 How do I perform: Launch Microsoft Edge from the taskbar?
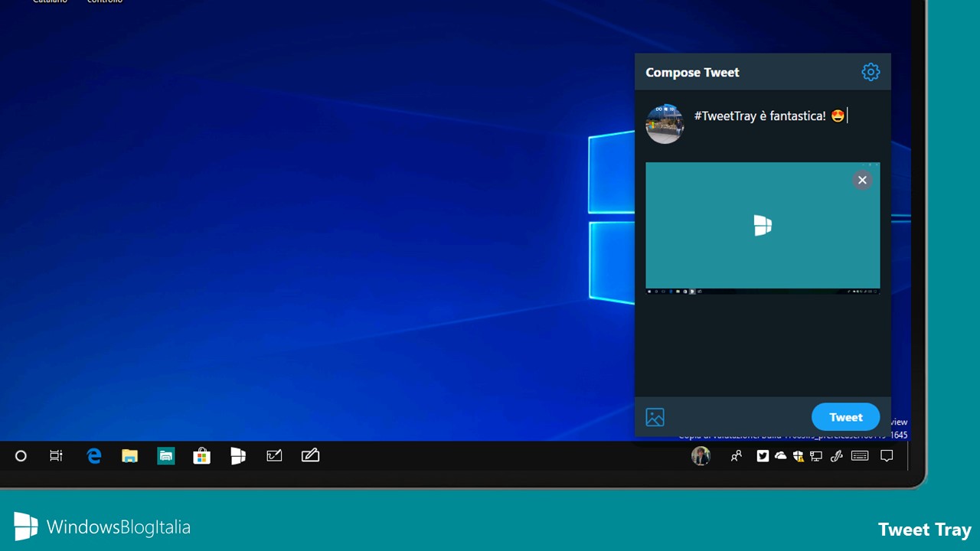[93, 456]
